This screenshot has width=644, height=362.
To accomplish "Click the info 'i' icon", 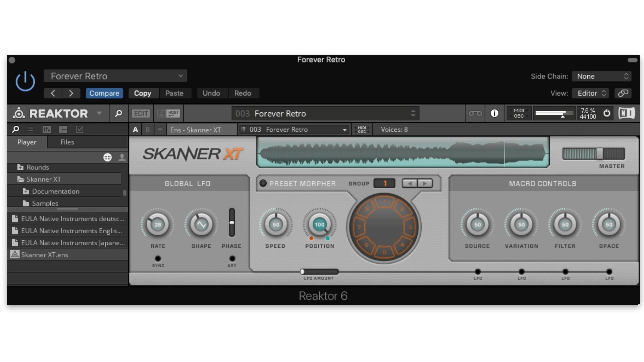I will (x=494, y=114).
